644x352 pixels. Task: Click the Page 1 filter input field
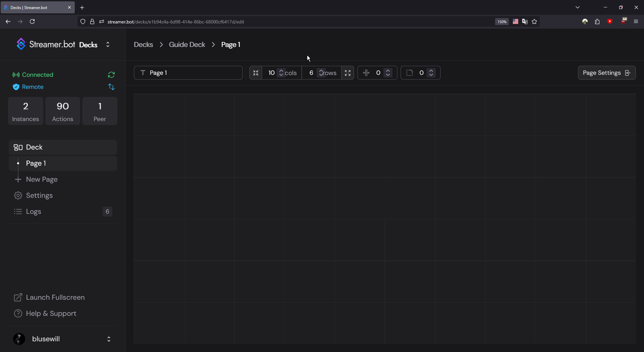[x=188, y=73]
